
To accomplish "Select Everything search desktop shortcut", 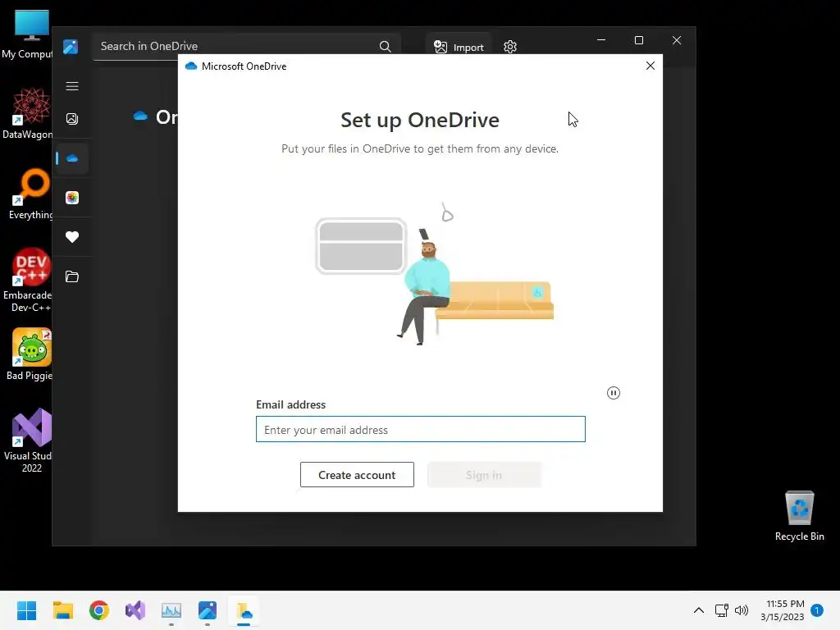I will 31,194.
